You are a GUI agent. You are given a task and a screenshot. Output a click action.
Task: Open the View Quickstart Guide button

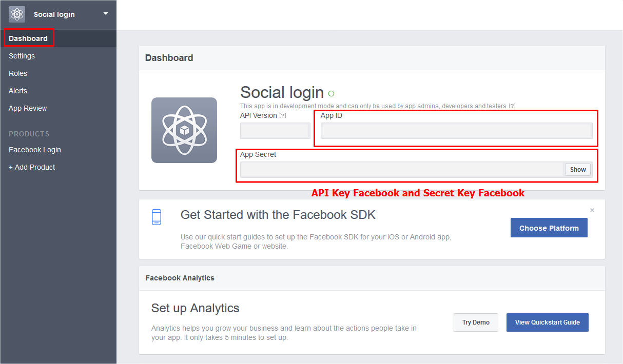click(x=547, y=322)
